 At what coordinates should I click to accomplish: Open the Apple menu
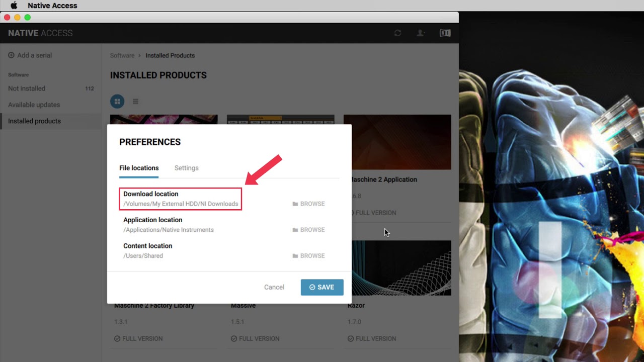14,6
